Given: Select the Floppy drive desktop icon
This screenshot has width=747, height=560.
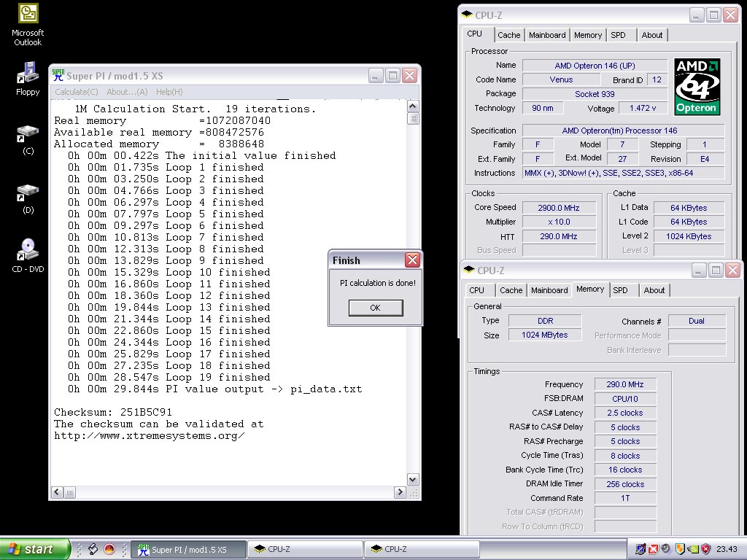Looking at the screenshot, I should (x=28, y=79).
